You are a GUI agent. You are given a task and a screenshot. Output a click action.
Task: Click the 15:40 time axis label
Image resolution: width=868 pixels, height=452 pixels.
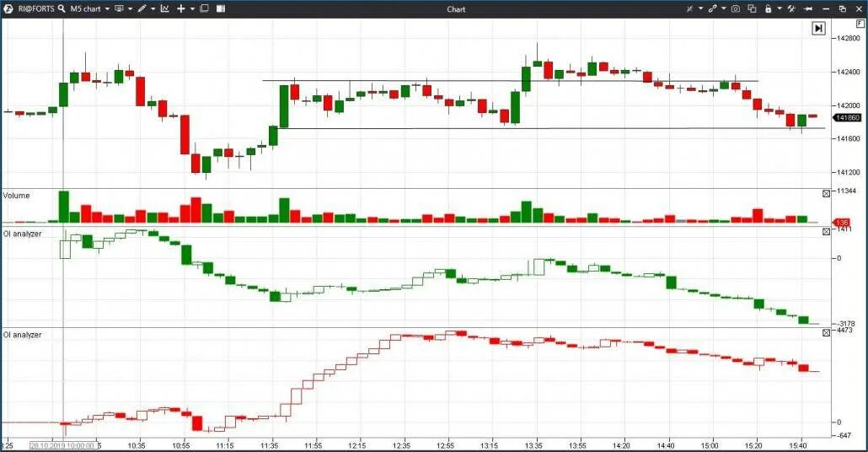click(x=798, y=445)
